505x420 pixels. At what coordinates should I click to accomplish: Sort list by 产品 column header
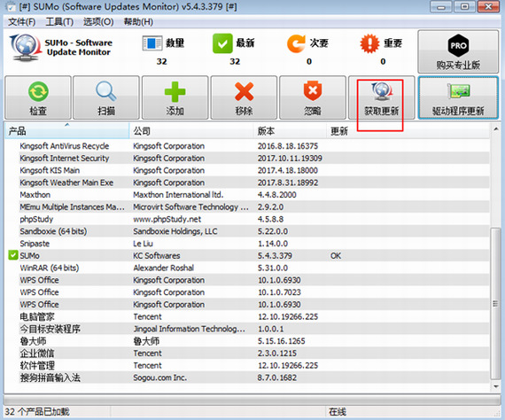[x=67, y=131]
